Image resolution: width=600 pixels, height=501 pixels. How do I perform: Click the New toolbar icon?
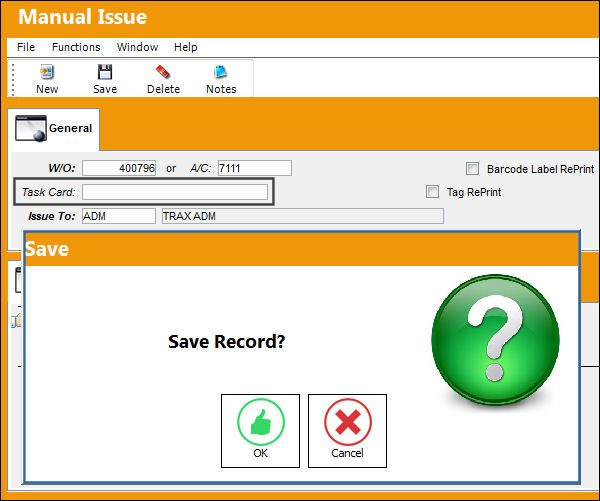tap(47, 72)
